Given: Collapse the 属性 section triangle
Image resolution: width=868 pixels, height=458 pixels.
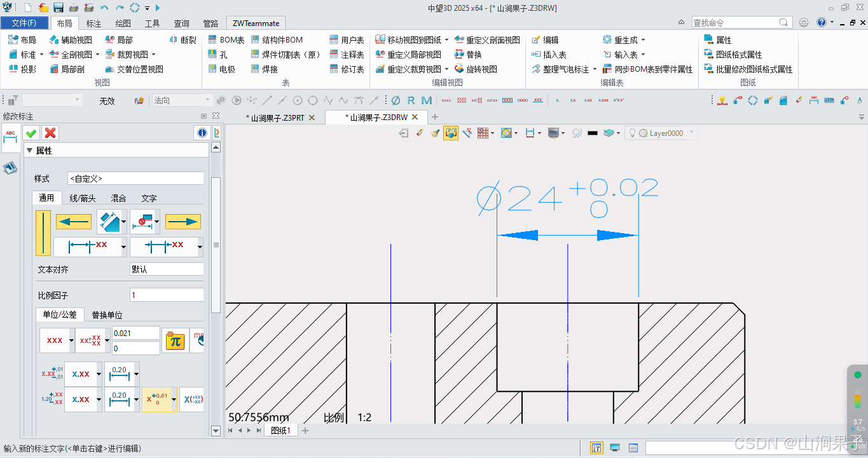Looking at the screenshot, I should point(29,151).
